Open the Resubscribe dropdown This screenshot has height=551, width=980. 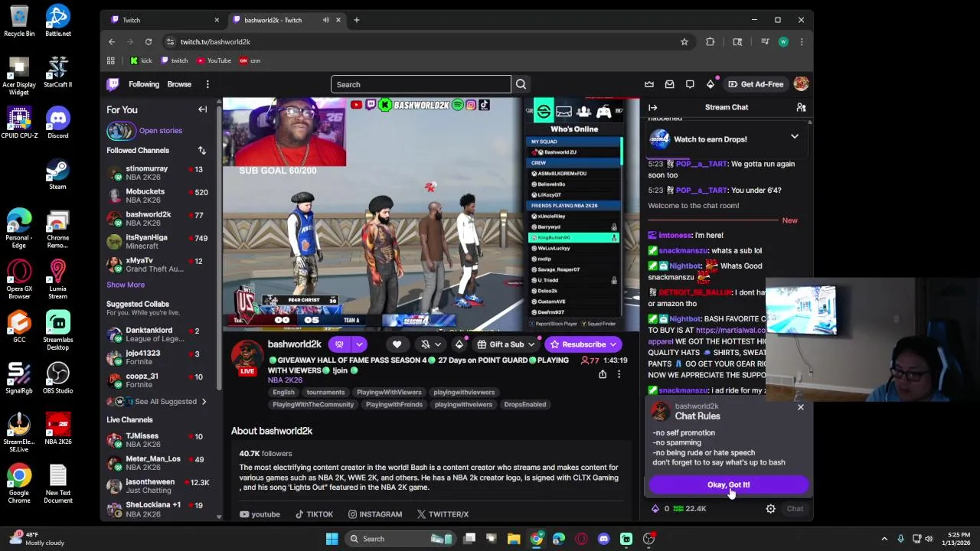pyautogui.click(x=583, y=344)
